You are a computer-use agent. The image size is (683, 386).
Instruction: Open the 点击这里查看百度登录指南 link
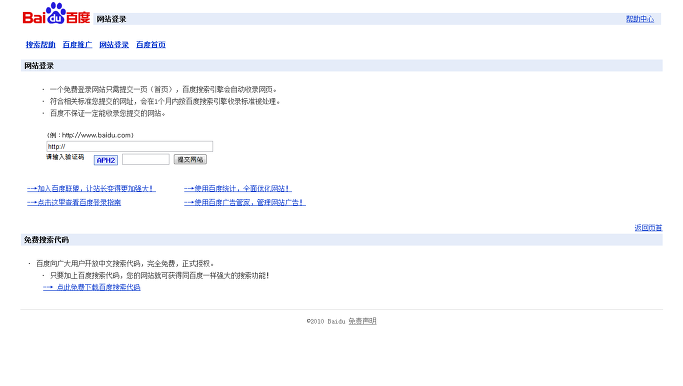[74, 203]
